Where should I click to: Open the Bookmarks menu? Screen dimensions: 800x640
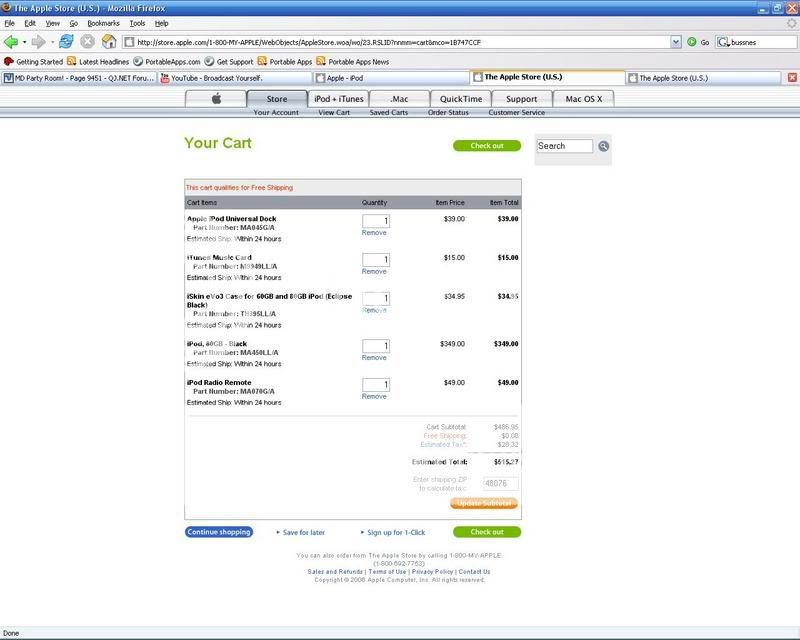[101, 22]
